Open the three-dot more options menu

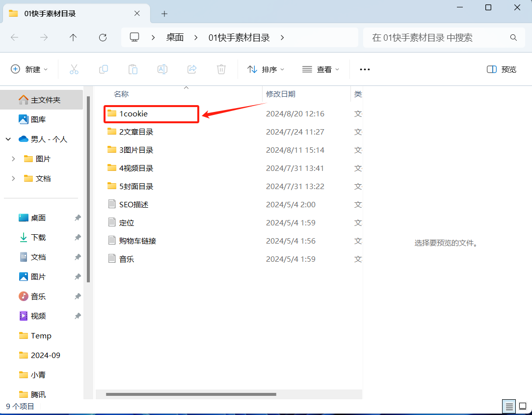[365, 69]
